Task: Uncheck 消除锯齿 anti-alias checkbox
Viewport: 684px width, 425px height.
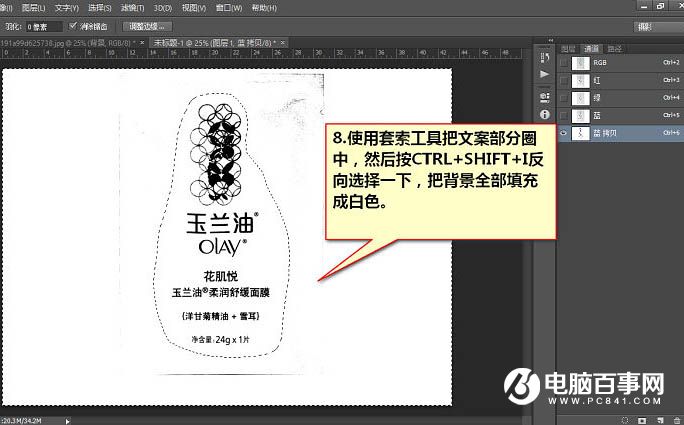Action: coord(73,26)
